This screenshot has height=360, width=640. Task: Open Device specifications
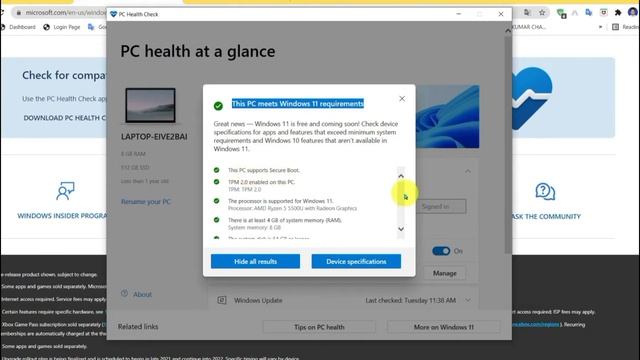(x=356, y=261)
